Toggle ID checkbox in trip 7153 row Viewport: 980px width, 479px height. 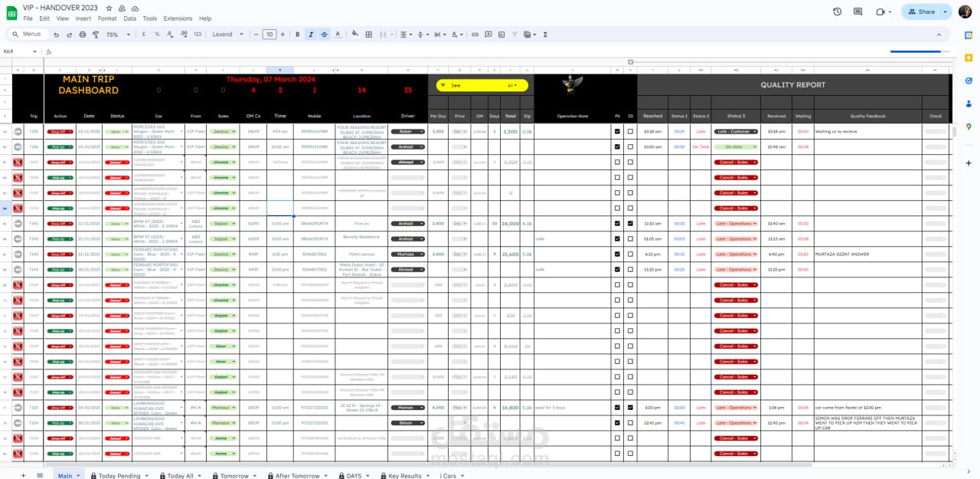[x=630, y=407]
